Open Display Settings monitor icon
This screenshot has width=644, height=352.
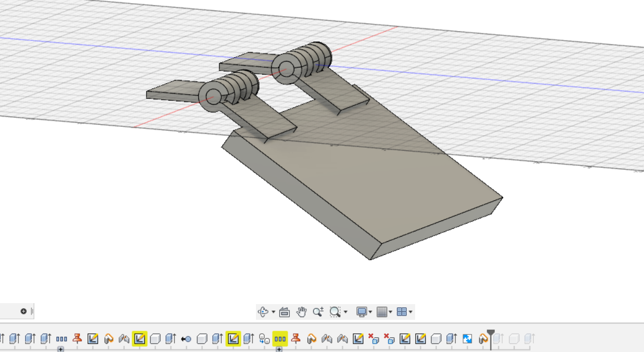362,312
